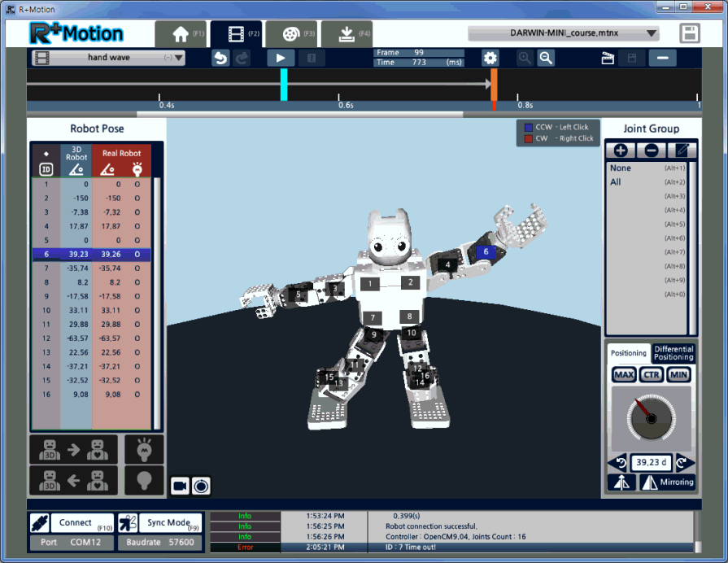Toggle torque for joint ID 12
This screenshot has width=728, height=563.
(x=137, y=338)
